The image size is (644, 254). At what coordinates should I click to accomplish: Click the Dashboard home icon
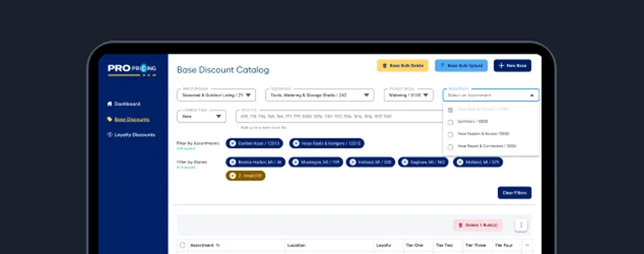pos(109,104)
